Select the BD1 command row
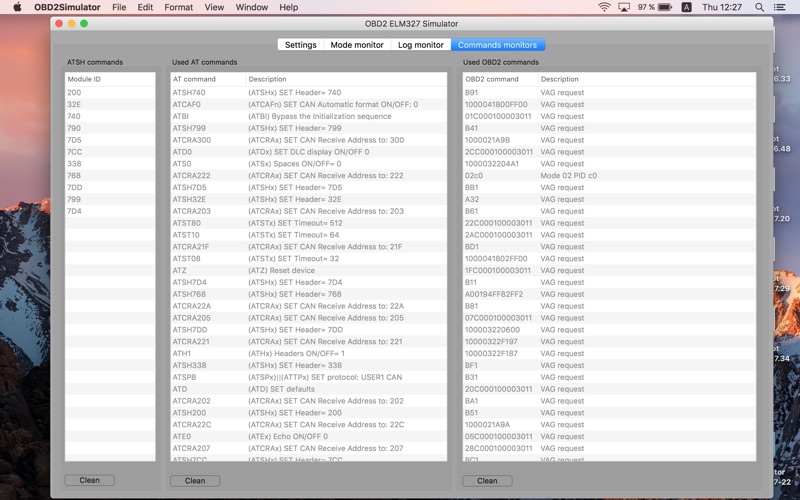 pyautogui.click(x=609, y=246)
